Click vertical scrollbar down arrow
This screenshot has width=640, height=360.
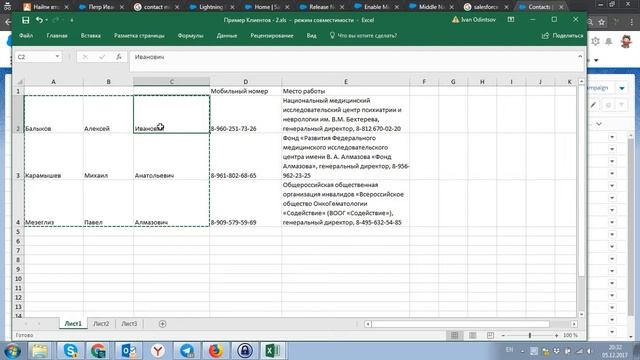[581, 314]
